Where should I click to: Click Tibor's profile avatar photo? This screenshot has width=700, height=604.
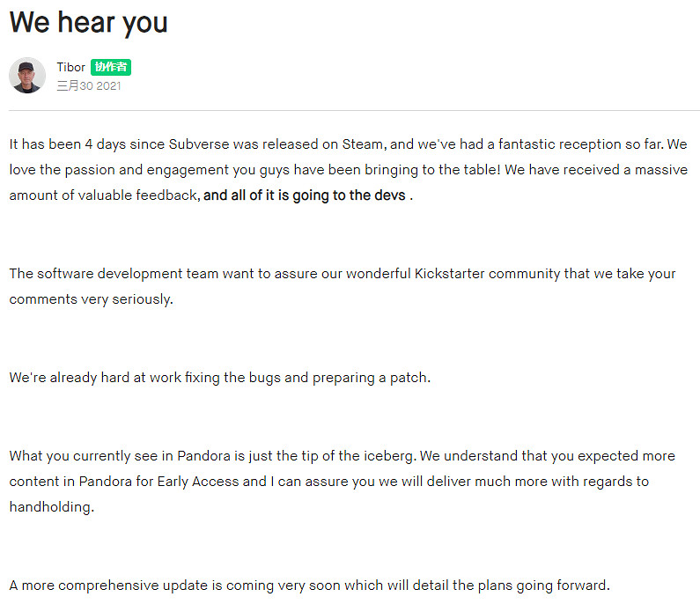click(x=27, y=76)
